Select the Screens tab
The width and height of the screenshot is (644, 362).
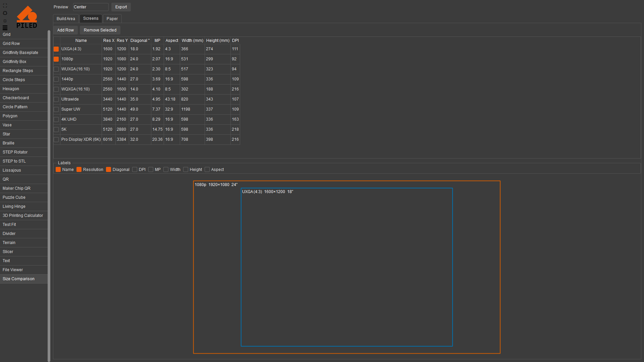tap(91, 18)
